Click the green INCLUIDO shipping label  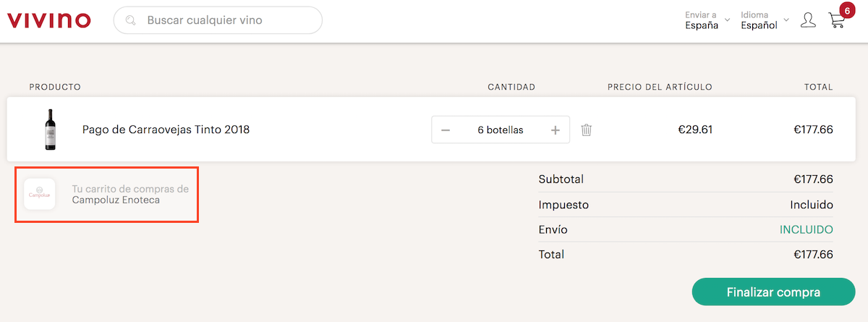(806, 229)
